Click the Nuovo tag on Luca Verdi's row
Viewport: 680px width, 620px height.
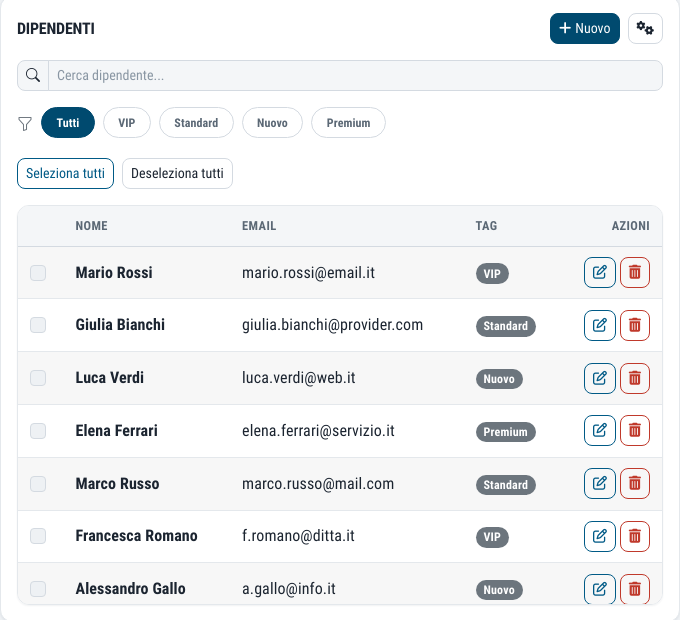pos(499,379)
